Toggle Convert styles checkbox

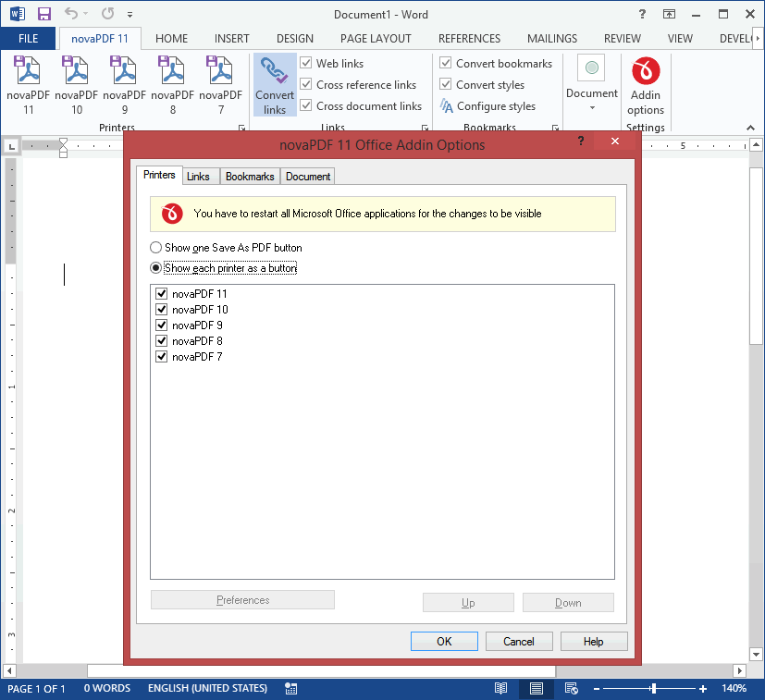pyautogui.click(x=446, y=84)
